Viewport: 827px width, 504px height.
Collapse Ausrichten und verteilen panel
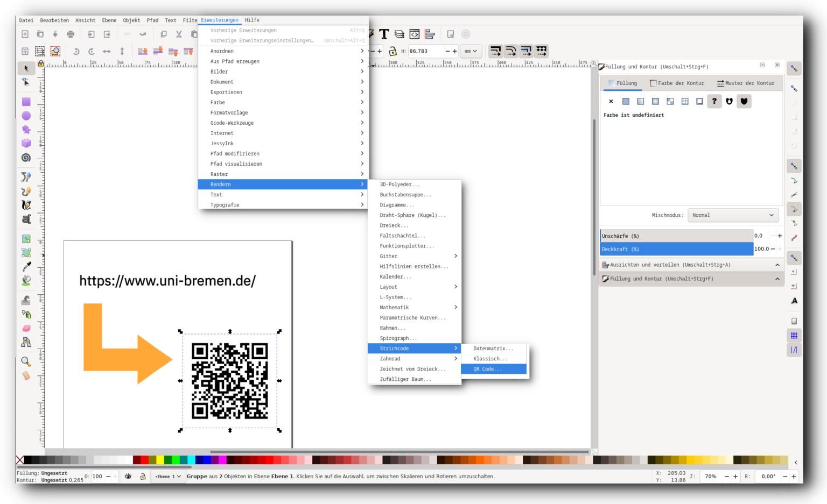777,265
